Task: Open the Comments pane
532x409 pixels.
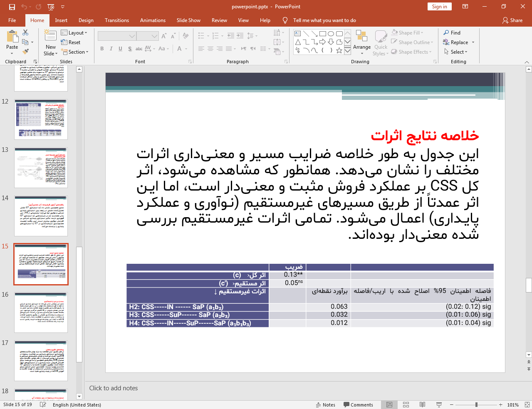Action: [358, 405]
